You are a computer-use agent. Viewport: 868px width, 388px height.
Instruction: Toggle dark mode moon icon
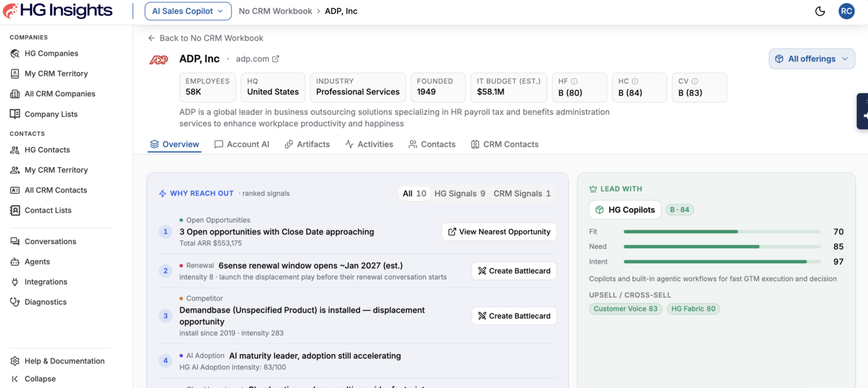(x=820, y=11)
